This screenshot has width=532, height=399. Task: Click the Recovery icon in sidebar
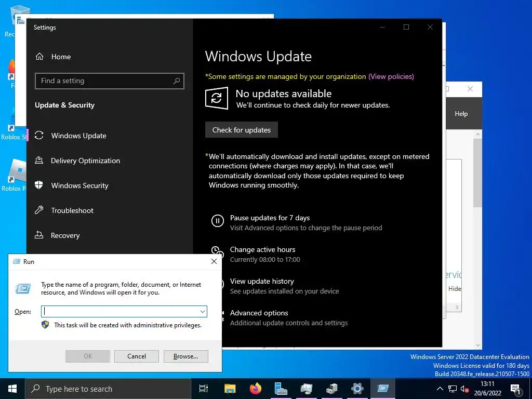pos(39,235)
